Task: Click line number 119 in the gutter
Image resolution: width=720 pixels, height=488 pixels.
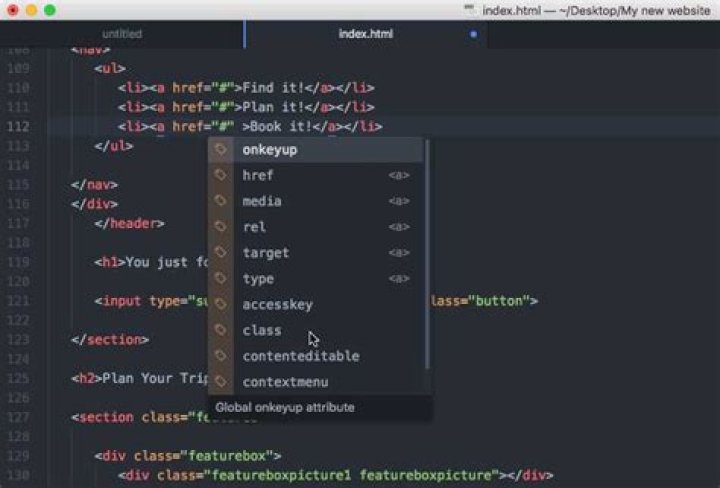Action: tap(19, 262)
